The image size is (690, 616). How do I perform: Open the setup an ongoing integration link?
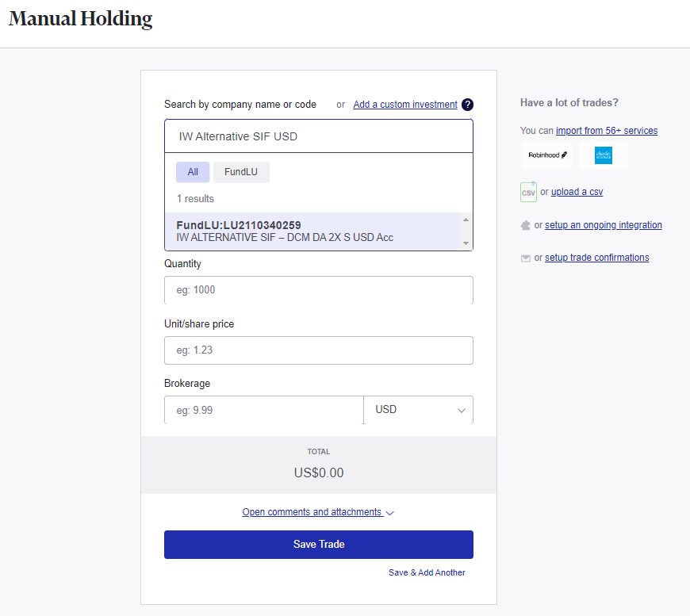603,225
